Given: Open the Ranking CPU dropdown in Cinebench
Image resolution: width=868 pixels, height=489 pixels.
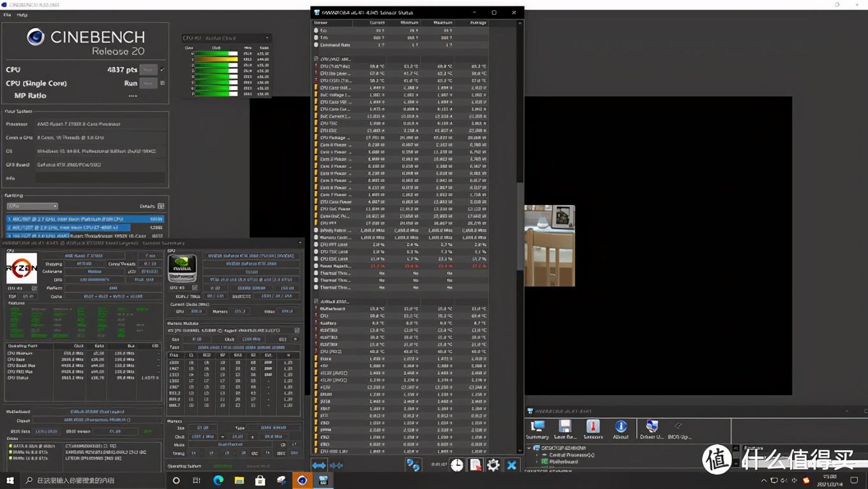Looking at the screenshot, I should pyautogui.click(x=33, y=206).
